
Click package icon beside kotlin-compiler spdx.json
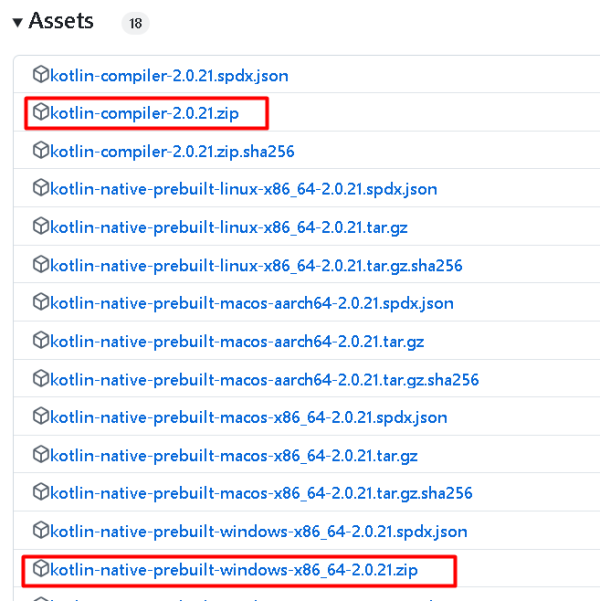40,74
